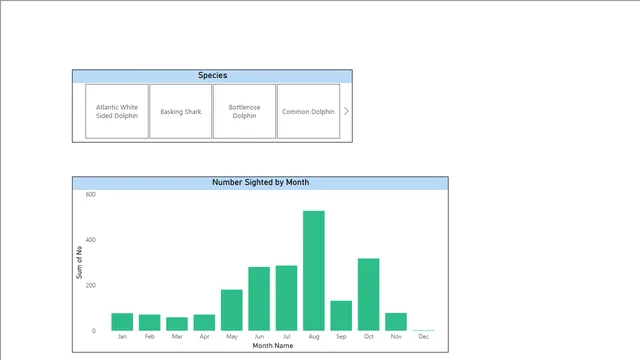Click the Nov bar in the chart

pyautogui.click(x=396, y=322)
